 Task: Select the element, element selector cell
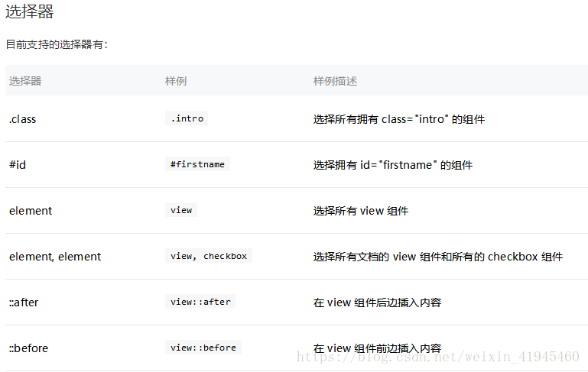tap(55, 257)
